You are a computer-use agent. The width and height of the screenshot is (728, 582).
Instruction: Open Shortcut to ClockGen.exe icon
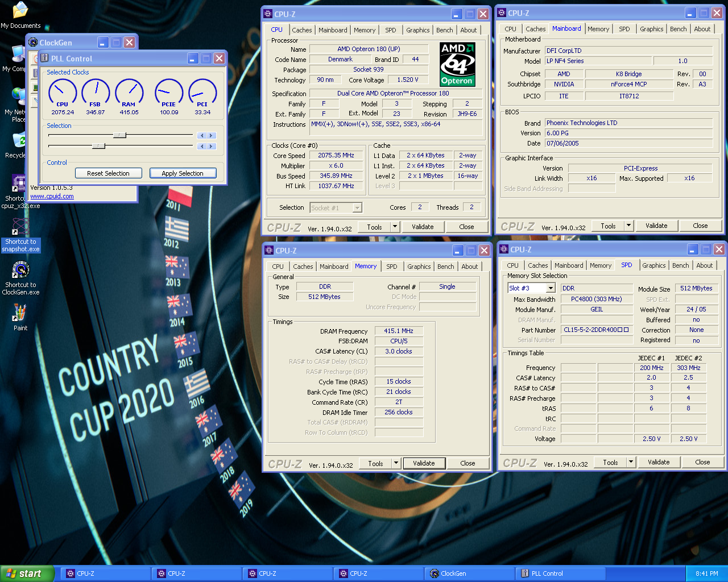20,278
